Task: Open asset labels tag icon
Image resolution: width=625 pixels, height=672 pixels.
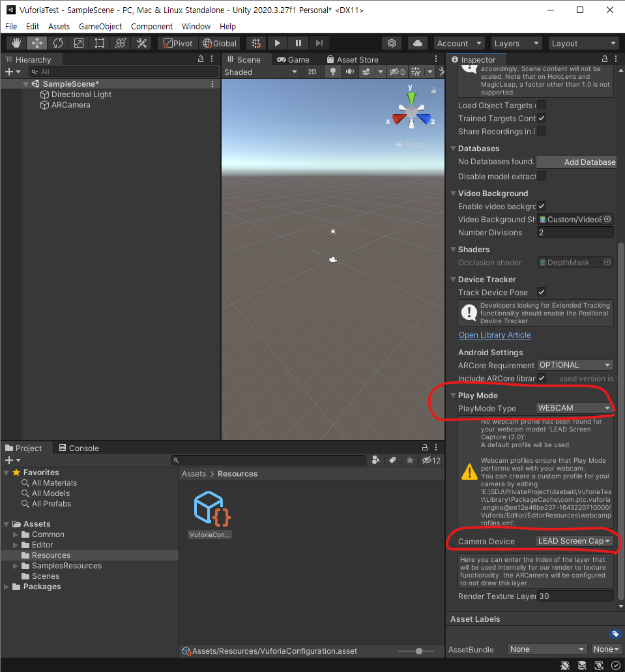Action: point(615,634)
